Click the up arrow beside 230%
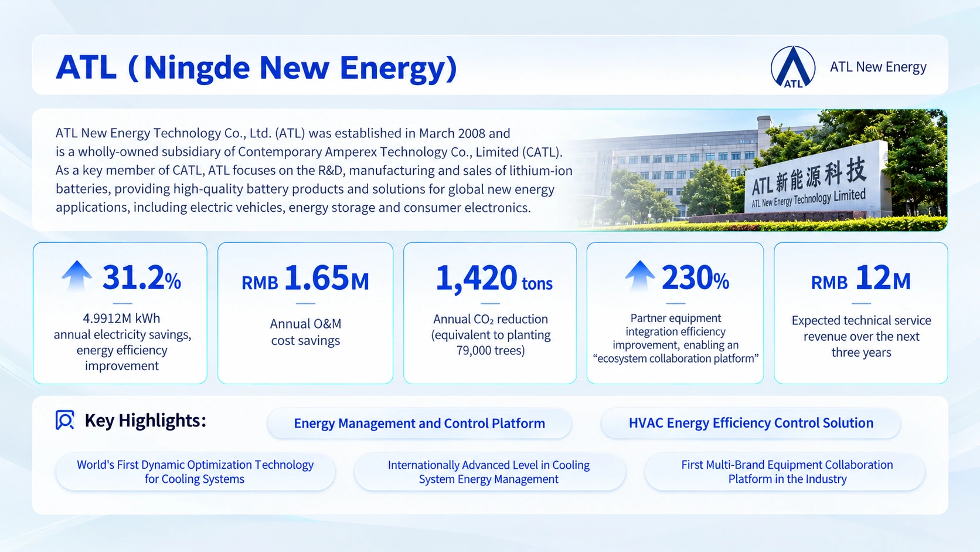Screen dimensions: 980x552 click(x=639, y=276)
